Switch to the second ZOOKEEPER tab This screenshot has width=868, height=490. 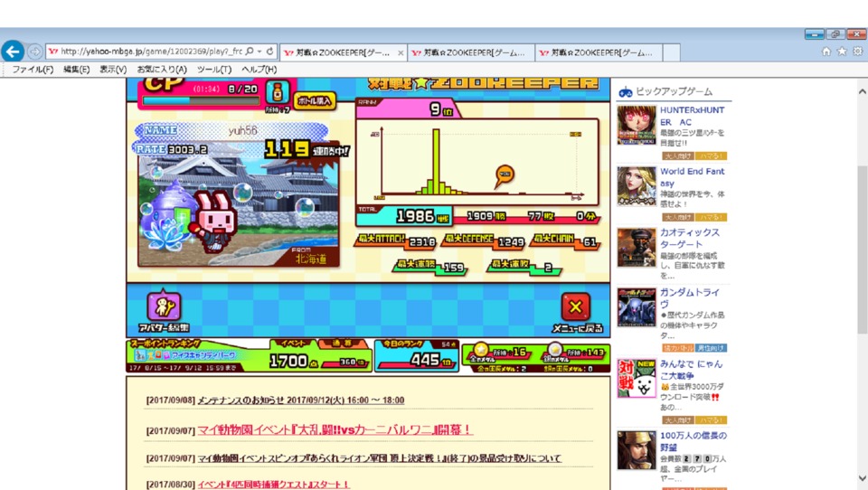(x=471, y=52)
